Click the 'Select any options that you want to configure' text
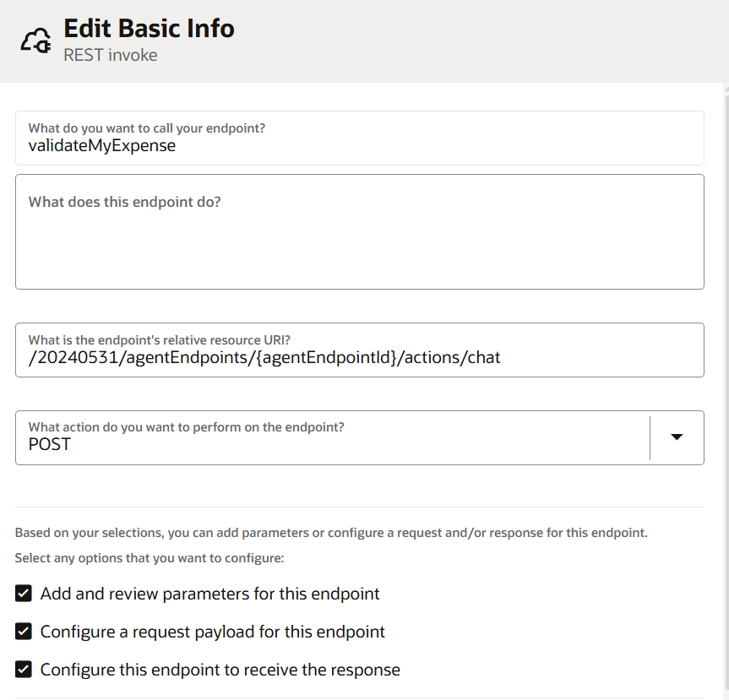The height and width of the screenshot is (700, 729). pyautogui.click(x=150, y=558)
